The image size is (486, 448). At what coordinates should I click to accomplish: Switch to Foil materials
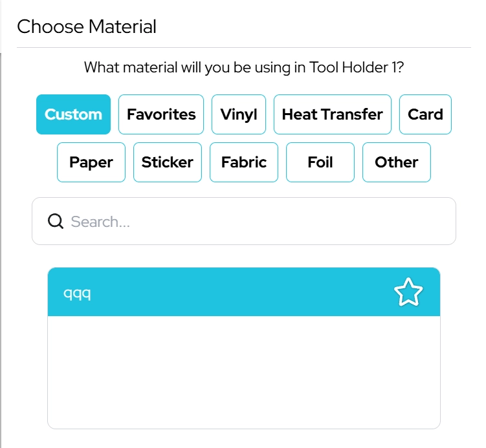pyautogui.click(x=320, y=162)
